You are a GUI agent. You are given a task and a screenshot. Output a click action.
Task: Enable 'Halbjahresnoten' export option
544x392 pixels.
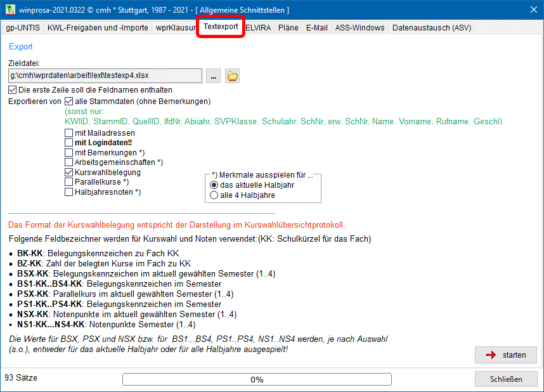point(68,192)
